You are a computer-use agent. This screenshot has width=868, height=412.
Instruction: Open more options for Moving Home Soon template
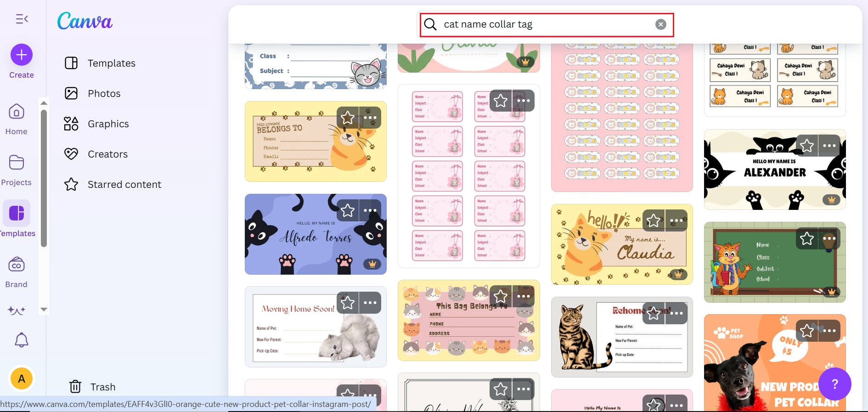(370, 303)
